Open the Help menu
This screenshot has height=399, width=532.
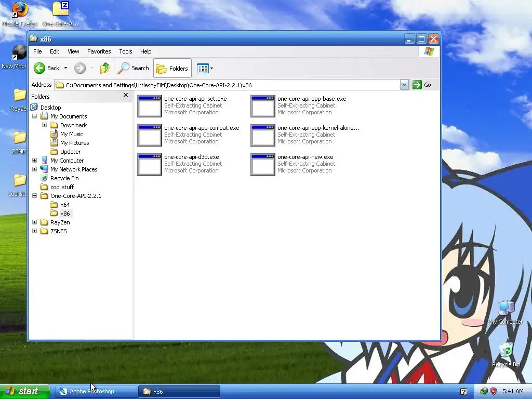(x=146, y=51)
